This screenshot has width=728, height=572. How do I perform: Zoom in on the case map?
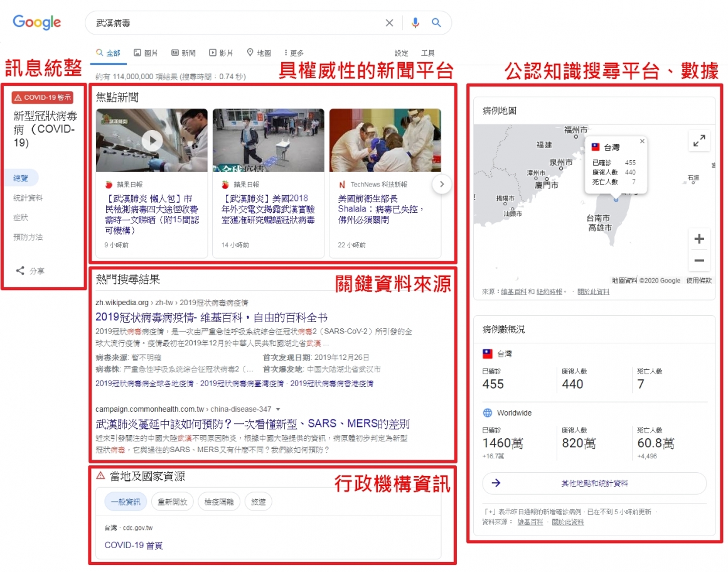pos(699,239)
